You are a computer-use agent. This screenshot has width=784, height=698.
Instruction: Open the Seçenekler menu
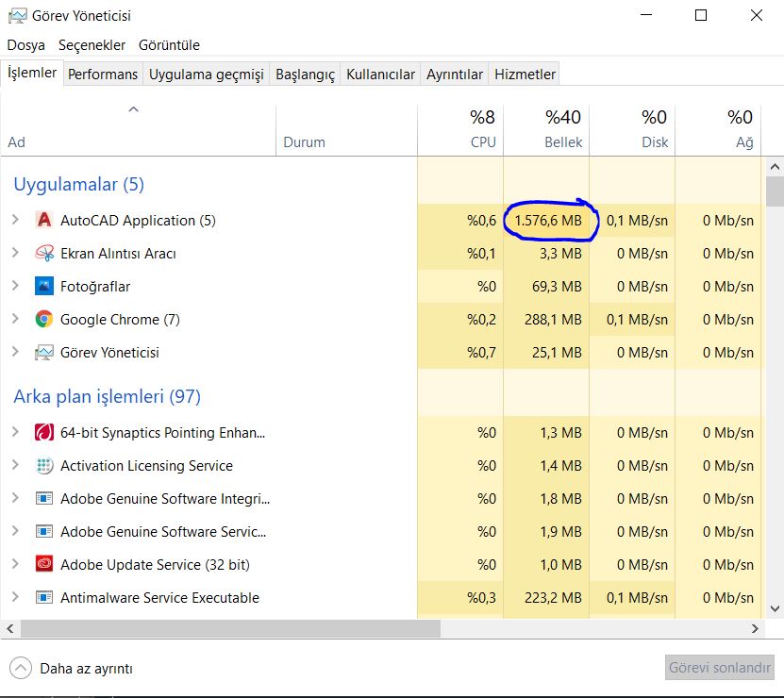coord(92,45)
